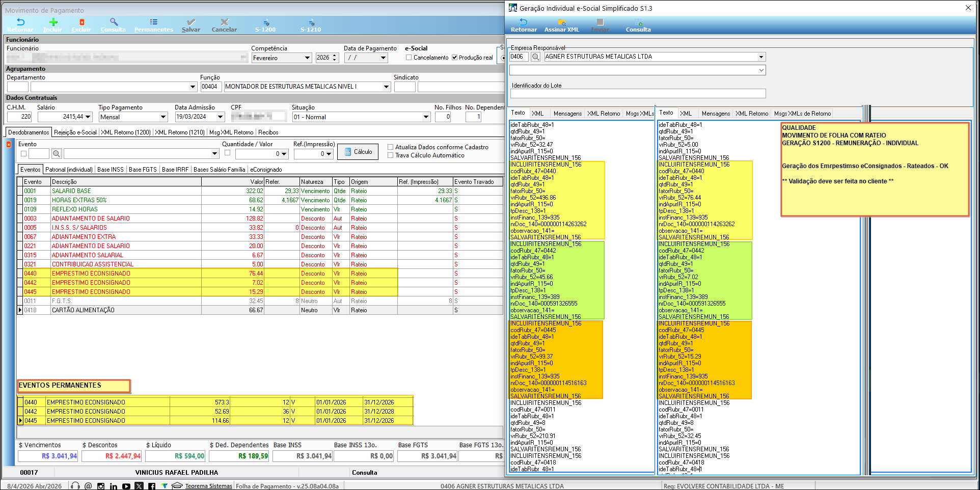Toggle the Produção real checkbox
980x490 pixels.
pyautogui.click(x=454, y=58)
